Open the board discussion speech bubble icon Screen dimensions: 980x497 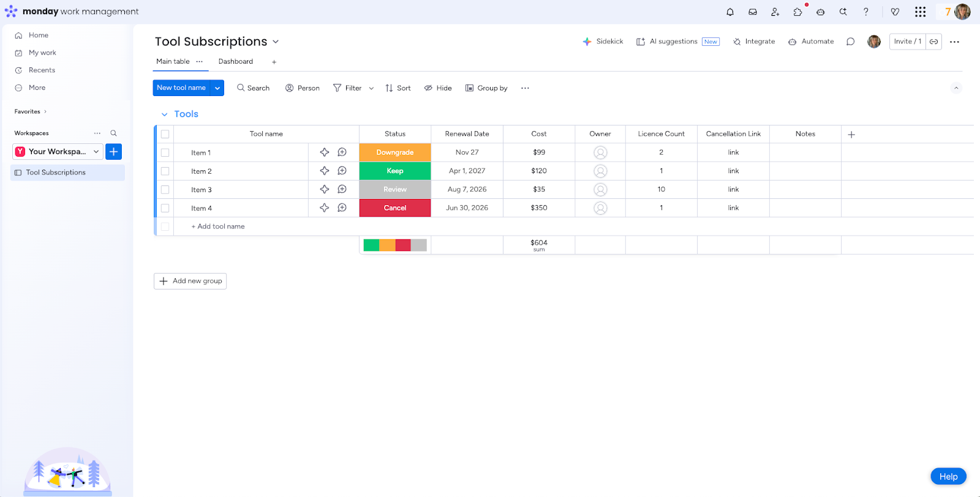coord(850,42)
